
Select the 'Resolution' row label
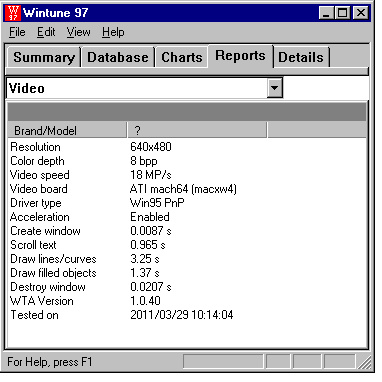tap(35, 147)
